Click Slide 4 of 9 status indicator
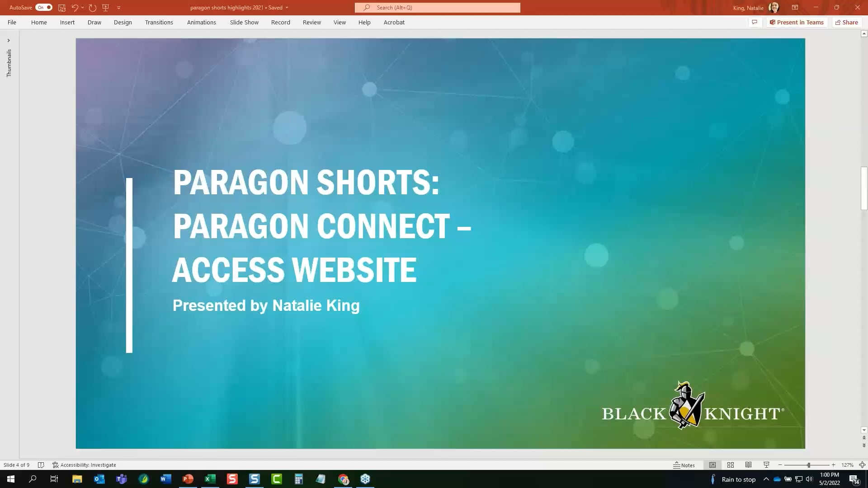 [17, 465]
